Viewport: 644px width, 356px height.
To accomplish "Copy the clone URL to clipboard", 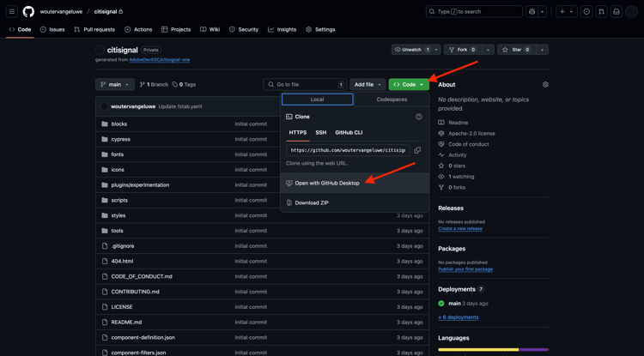I will point(417,150).
